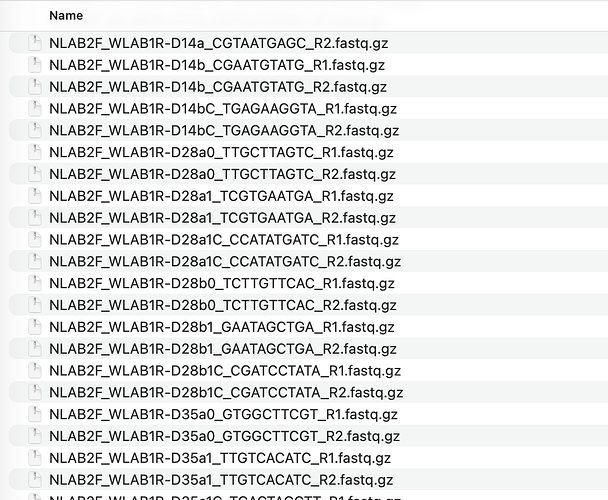Image resolution: width=608 pixels, height=500 pixels.
Task: Select file D28a1_TCGTGAATGA_R2.fastq.gz
Action: click(223, 218)
